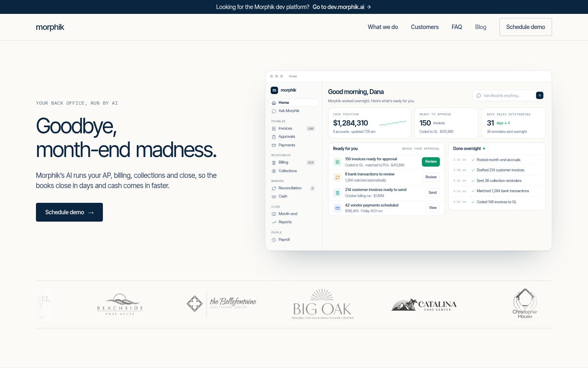Click the Billing bank icon
Image resolution: width=588 pixels, height=368 pixels.
(274, 162)
